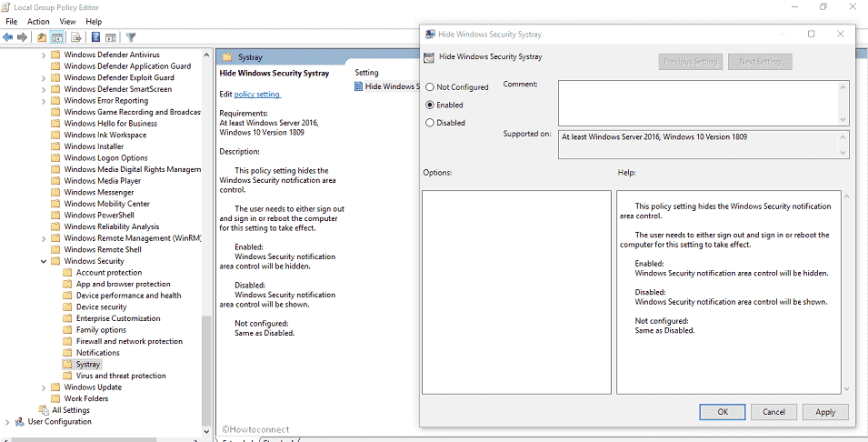Click inside the Comment text box
The image size is (868, 442).
(x=698, y=103)
